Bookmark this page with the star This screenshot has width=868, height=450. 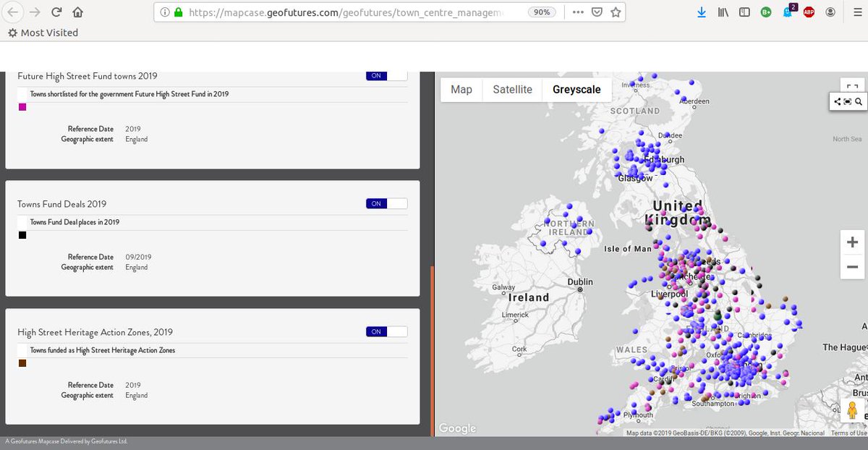[x=616, y=12]
